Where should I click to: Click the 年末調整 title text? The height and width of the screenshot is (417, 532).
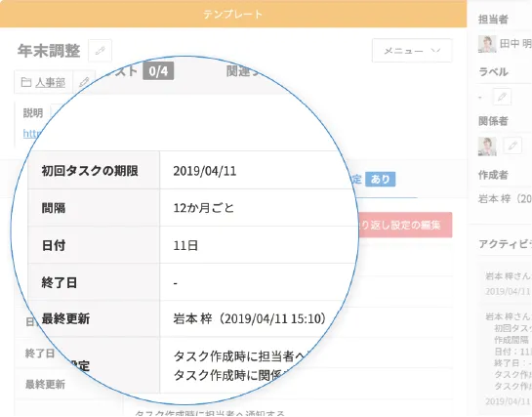click(49, 51)
